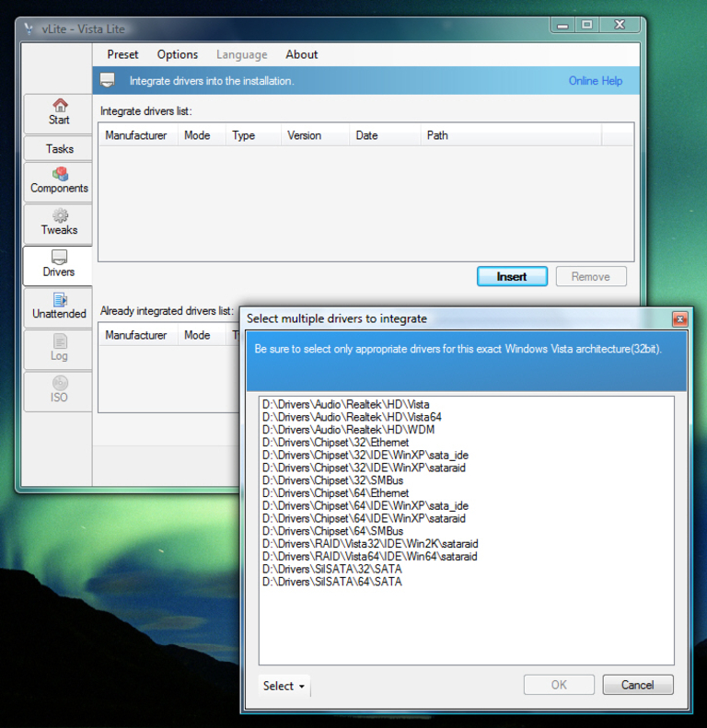The image size is (707, 728).
Task: Maximize the vLite window
Action: (587, 25)
